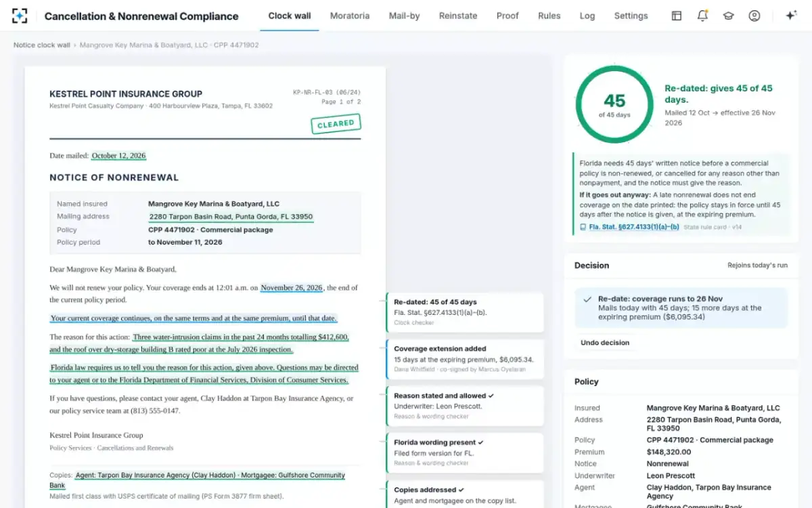Open the layout panel icon
Viewport: 812px width, 508px height.
click(676, 16)
